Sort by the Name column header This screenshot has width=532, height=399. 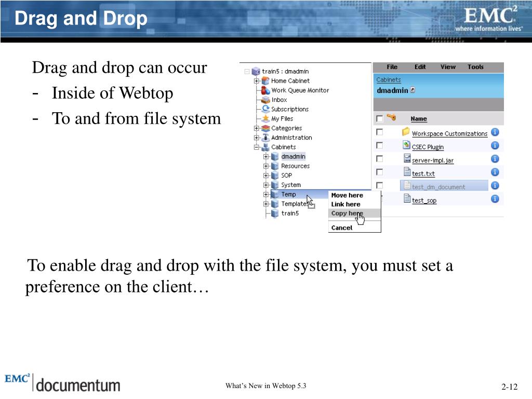point(419,118)
